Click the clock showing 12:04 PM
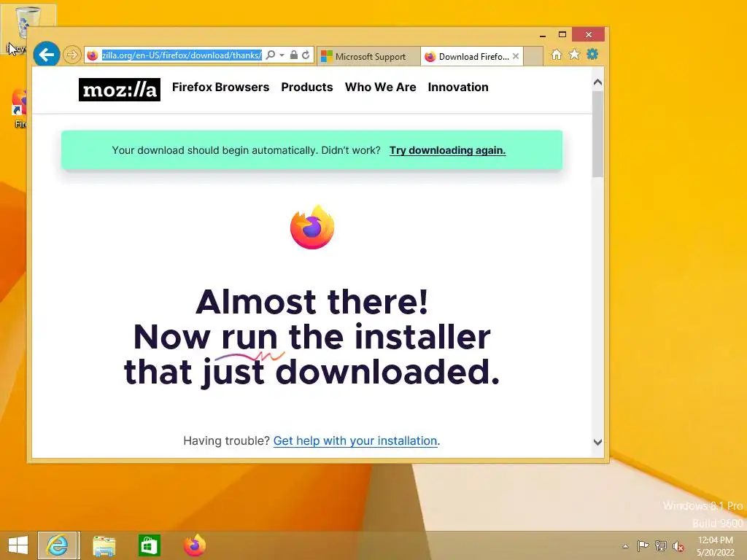 pyautogui.click(x=715, y=546)
